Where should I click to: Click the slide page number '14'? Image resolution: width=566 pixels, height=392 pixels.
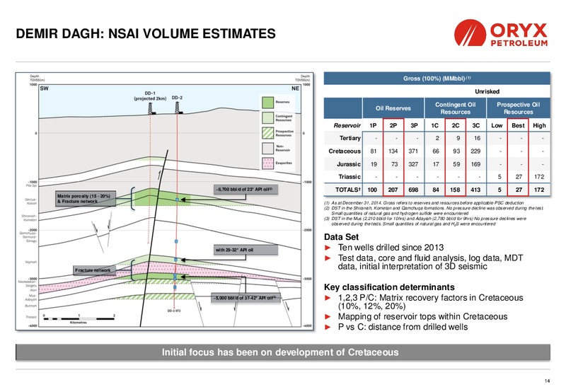point(547,381)
